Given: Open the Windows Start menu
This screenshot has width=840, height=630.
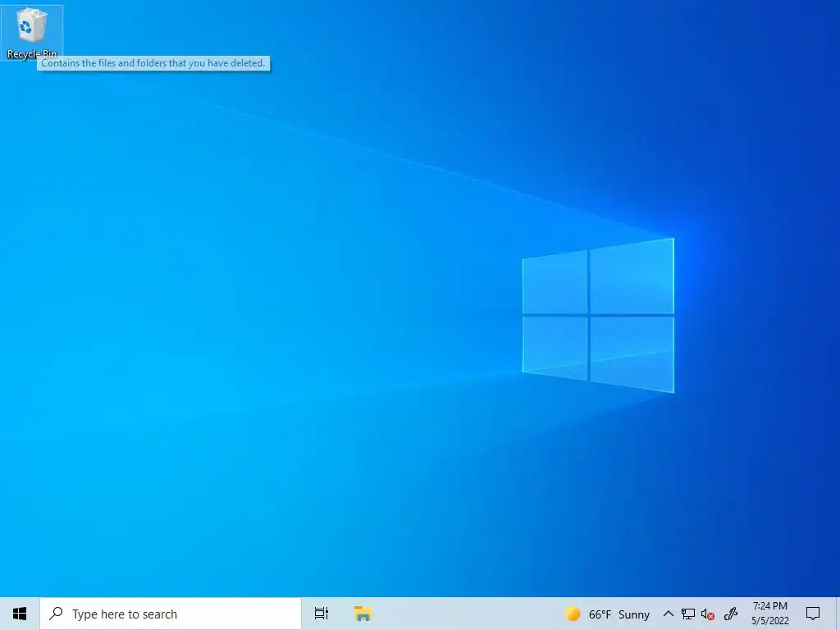Looking at the screenshot, I should (20, 614).
